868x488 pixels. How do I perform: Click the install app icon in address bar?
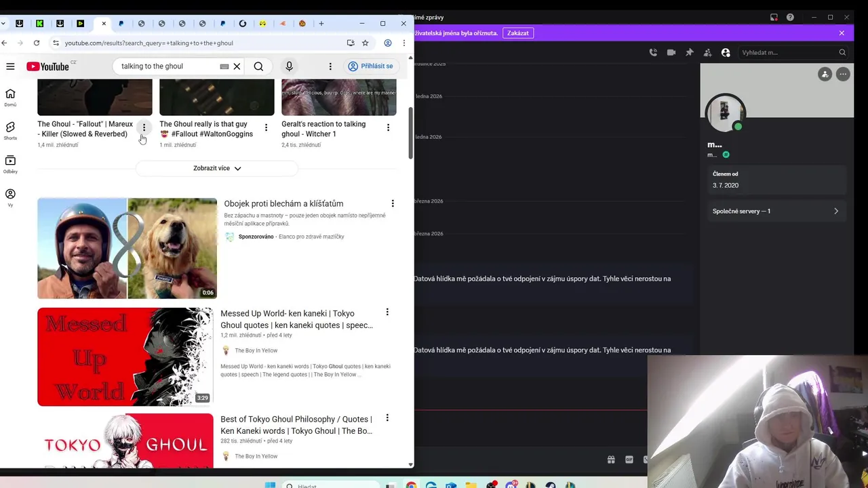coord(351,43)
